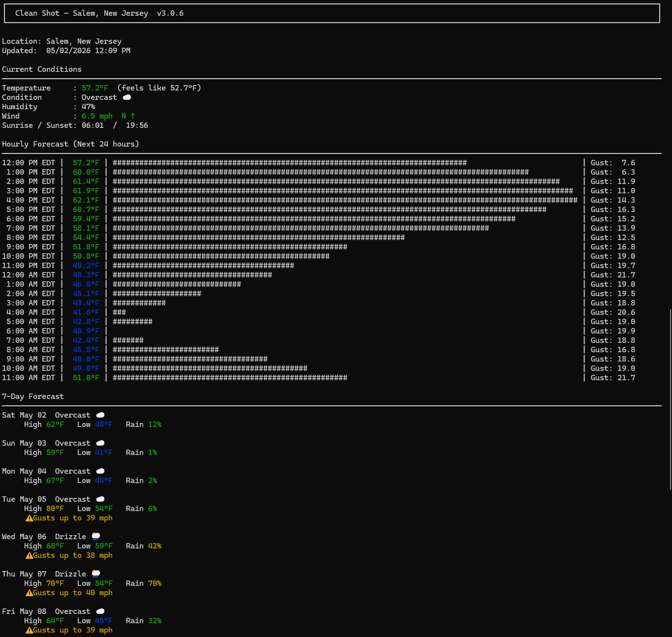Click the 'Gust: 6.3' value at 1:00 PM
Image resolution: width=672 pixels, height=637 pixels.
613,172
